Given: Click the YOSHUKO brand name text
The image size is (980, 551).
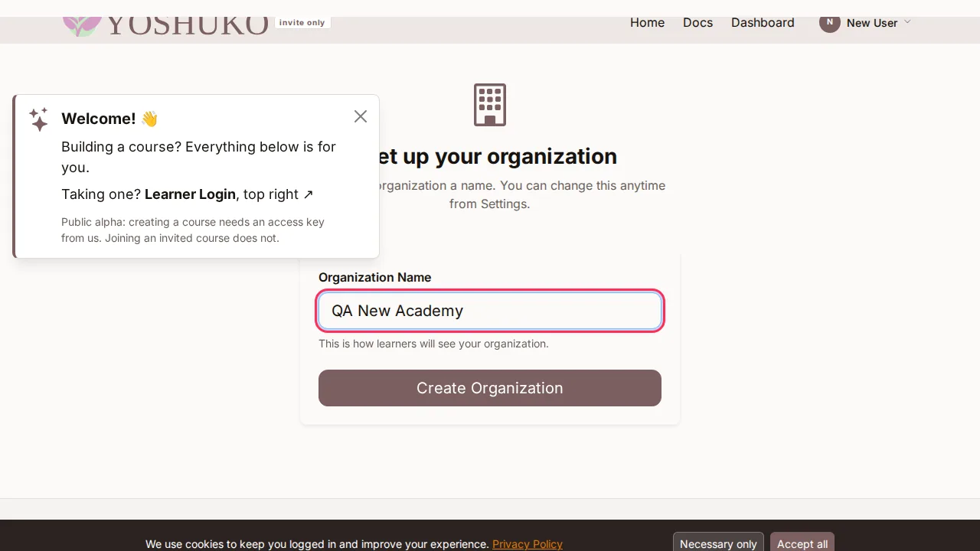Looking at the screenshot, I should [x=188, y=27].
